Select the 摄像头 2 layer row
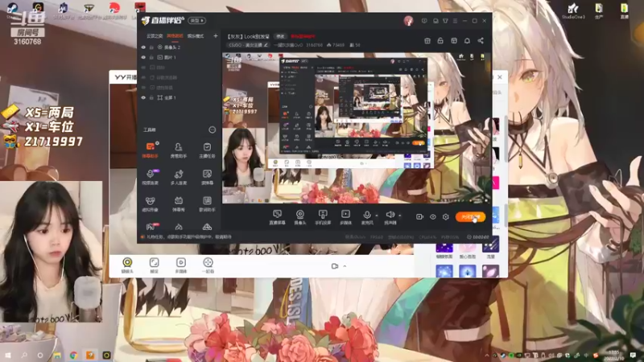 tap(178, 47)
